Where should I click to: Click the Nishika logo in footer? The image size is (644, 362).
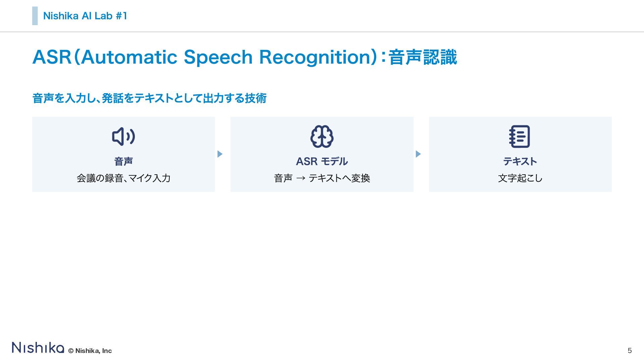pyautogui.click(x=38, y=348)
